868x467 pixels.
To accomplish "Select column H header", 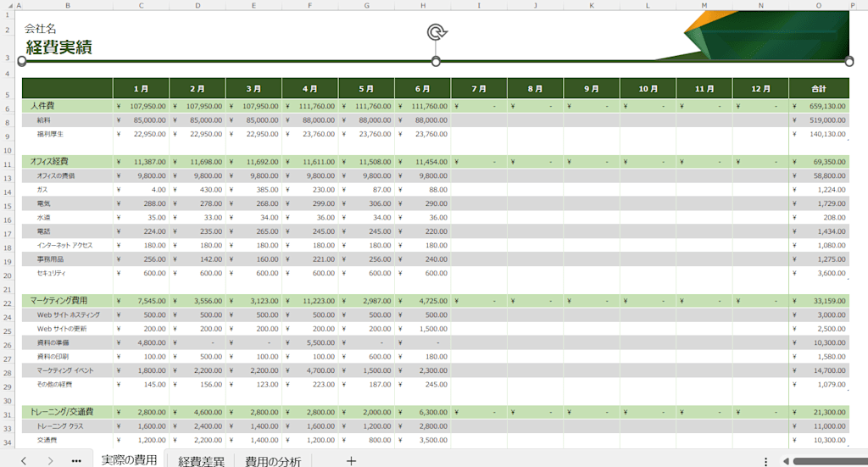I will click(x=423, y=6).
